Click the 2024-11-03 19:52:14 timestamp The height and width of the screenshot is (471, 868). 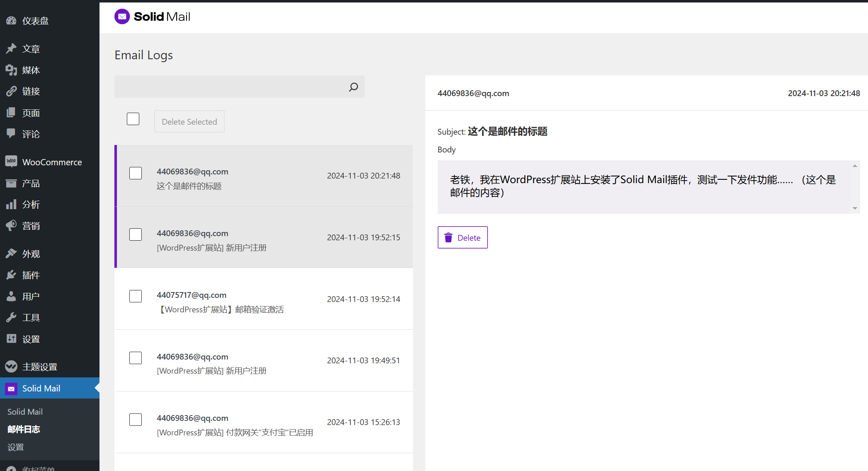click(x=364, y=299)
